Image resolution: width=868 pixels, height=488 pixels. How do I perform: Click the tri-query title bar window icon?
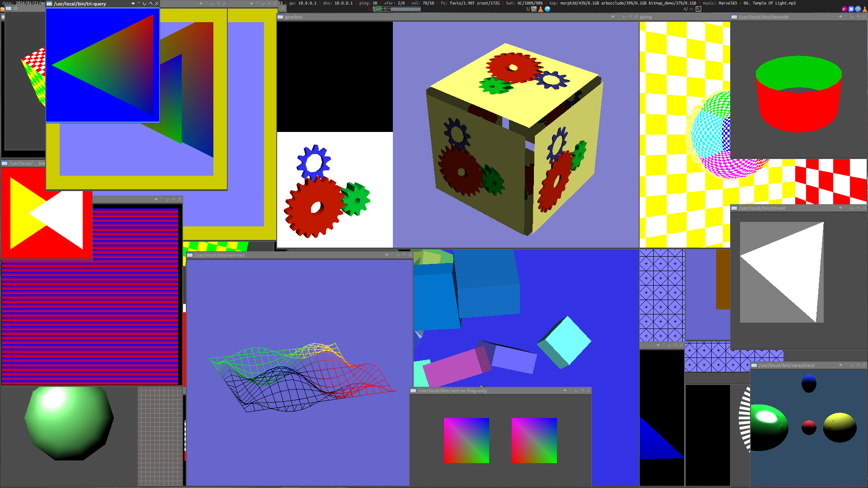click(49, 4)
